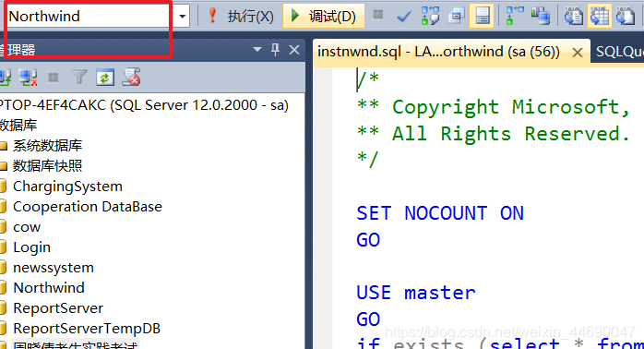
Task: Select the 数据库 Databases node
Action: coord(18,125)
